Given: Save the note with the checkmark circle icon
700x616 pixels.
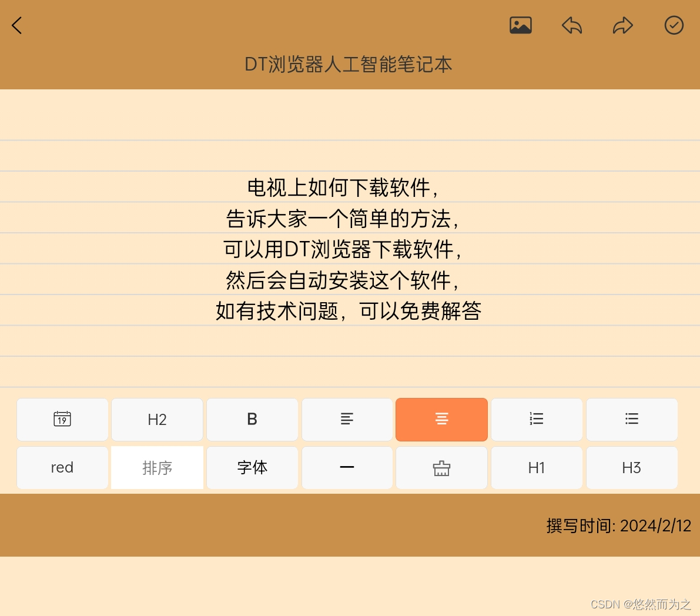Looking at the screenshot, I should tap(674, 25).
